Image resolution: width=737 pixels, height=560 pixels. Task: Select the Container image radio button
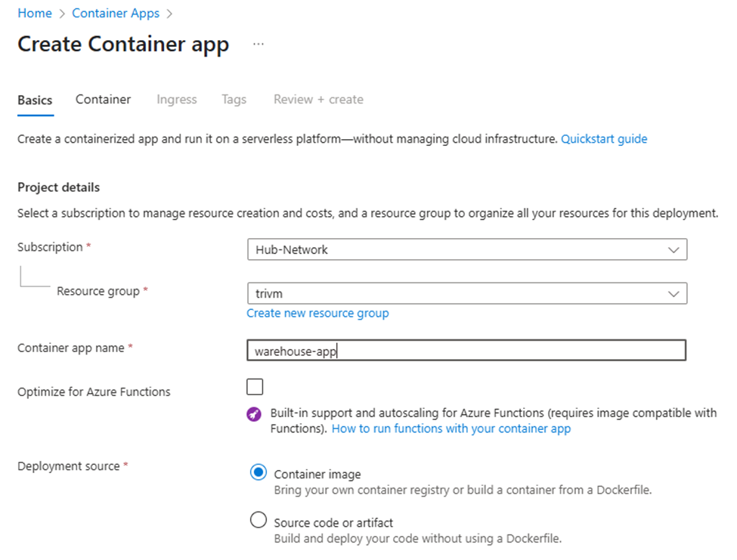(x=258, y=472)
